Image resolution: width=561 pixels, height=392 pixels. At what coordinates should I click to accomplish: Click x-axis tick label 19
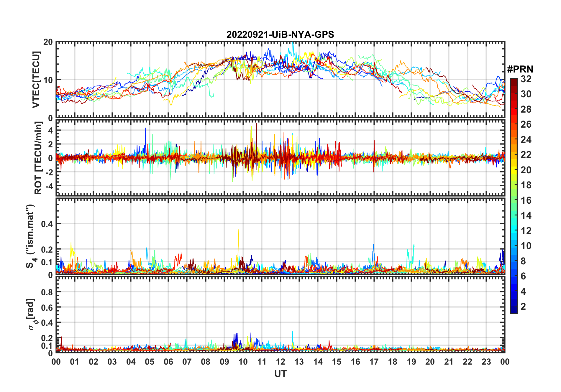click(x=411, y=362)
